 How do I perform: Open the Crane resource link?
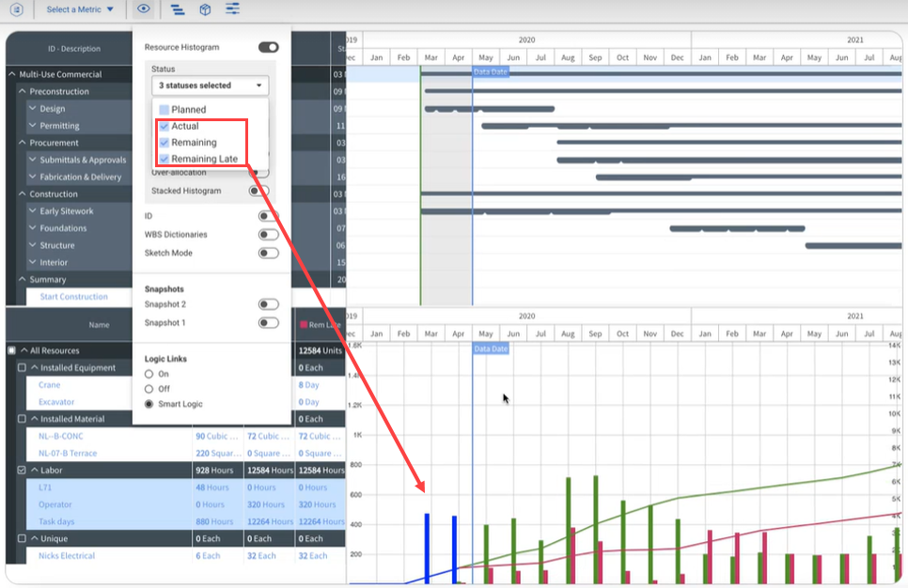(49, 385)
